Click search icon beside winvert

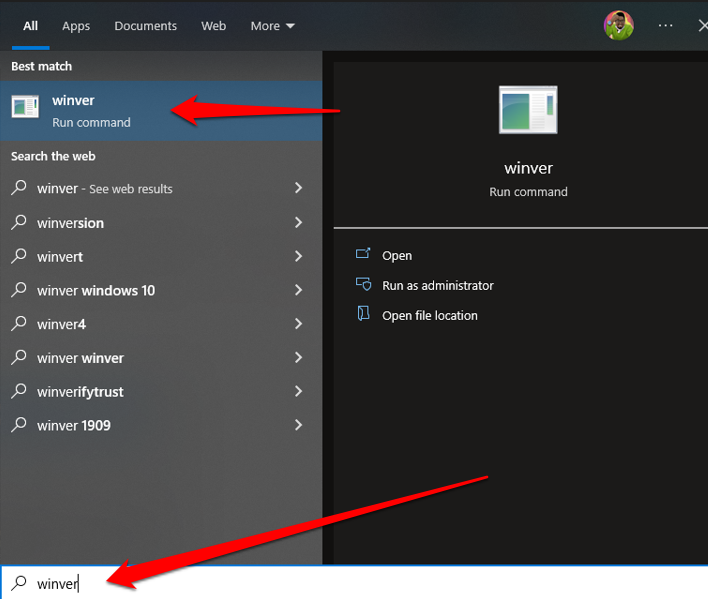pos(19,255)
